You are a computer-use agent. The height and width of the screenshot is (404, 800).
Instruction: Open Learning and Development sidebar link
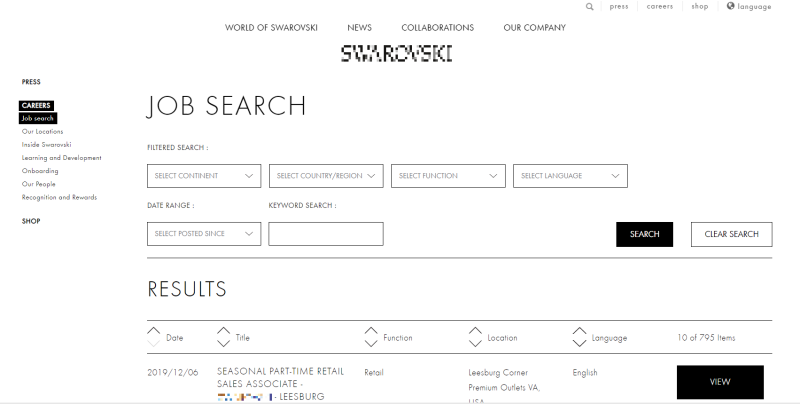[61, 158]
